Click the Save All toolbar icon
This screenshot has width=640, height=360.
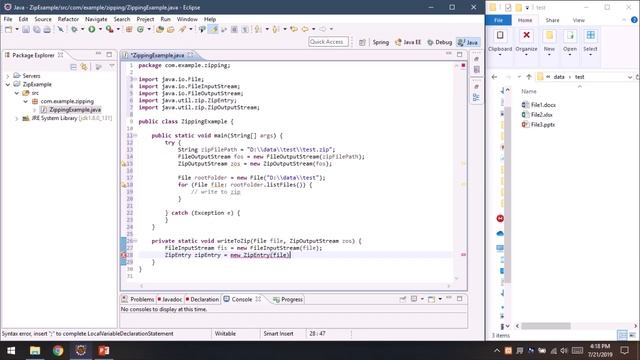click(x=37, y=29)
